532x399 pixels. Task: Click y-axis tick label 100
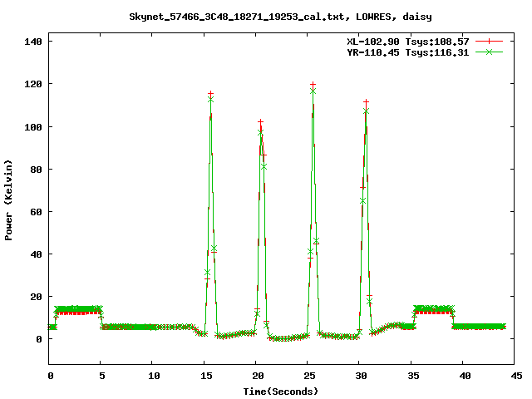tap(33, 127)
